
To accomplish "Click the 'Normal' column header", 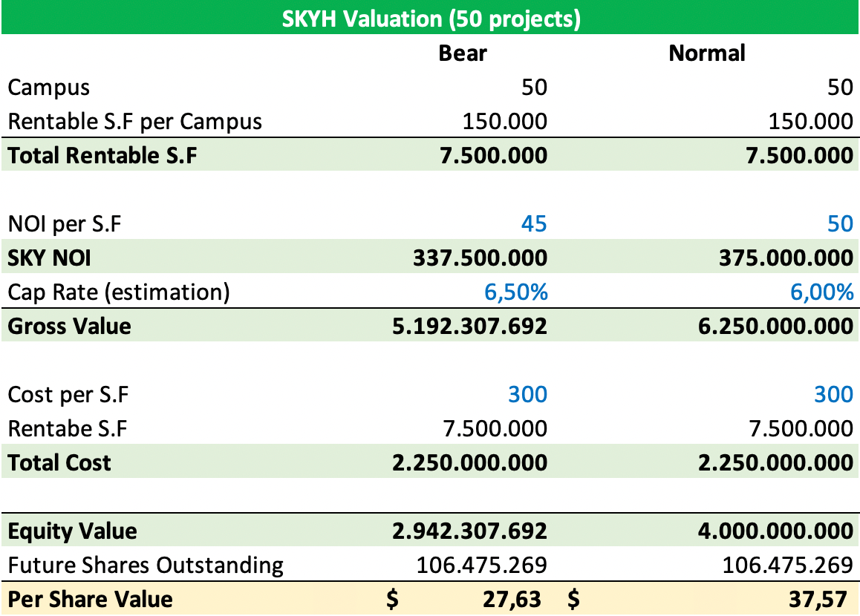I will [x=707, y=53].
